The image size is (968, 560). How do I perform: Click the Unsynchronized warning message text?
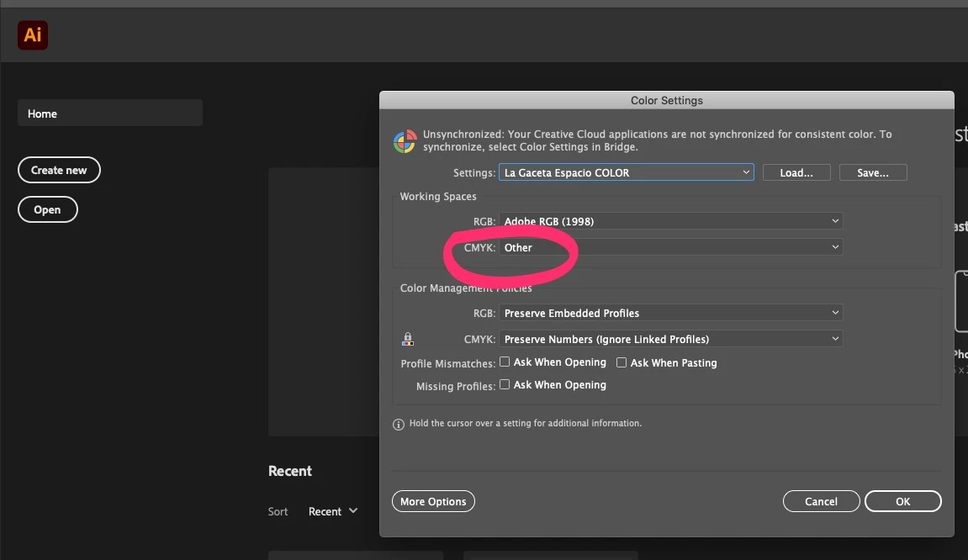pyautogui.click(x=657, y=140)
